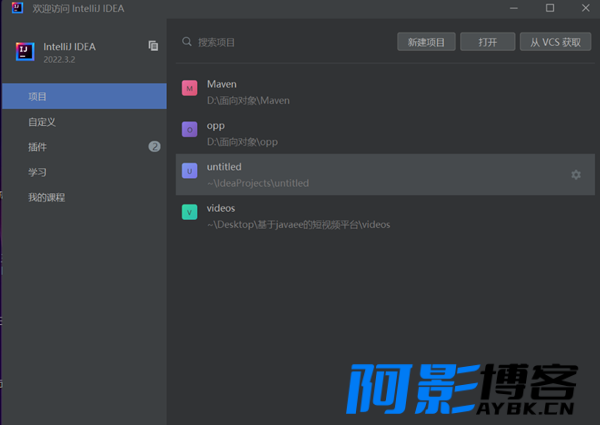Focus the 搜索项目 search field
Image resolution: width=600 pixels, height=425 pixels.
[287, 42]
